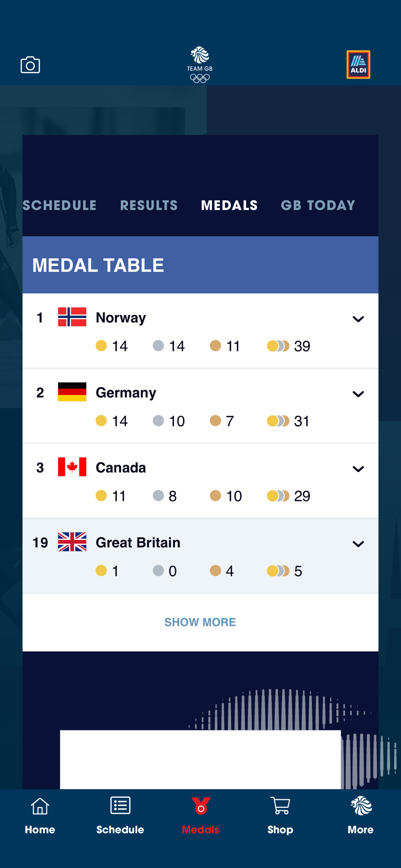
Task: Open the GB TODAY tab
Action: pos(318,205)
